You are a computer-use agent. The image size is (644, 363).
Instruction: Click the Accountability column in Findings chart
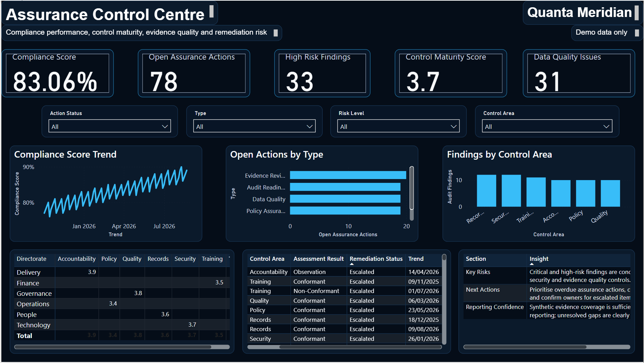point(561,194)
